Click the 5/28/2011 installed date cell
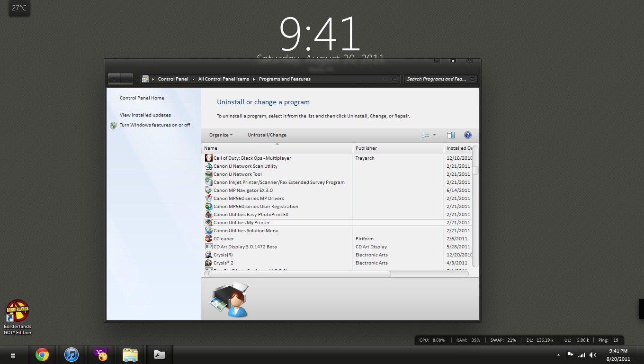The height and width of the screenshot is (364, 644). (458, 246)
